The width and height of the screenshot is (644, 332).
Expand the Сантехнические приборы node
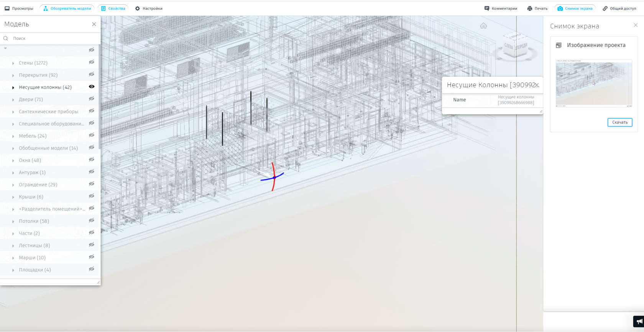13,112
